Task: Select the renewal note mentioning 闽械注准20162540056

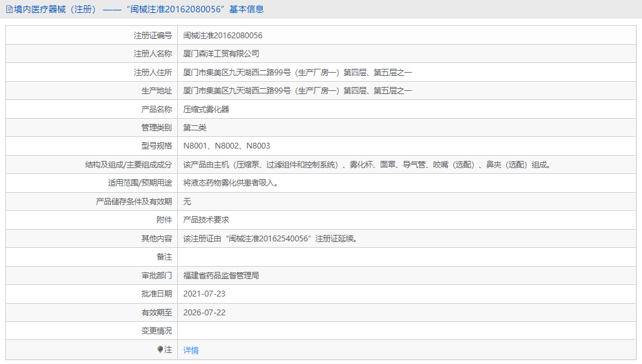Action: [x=271, y=238]
